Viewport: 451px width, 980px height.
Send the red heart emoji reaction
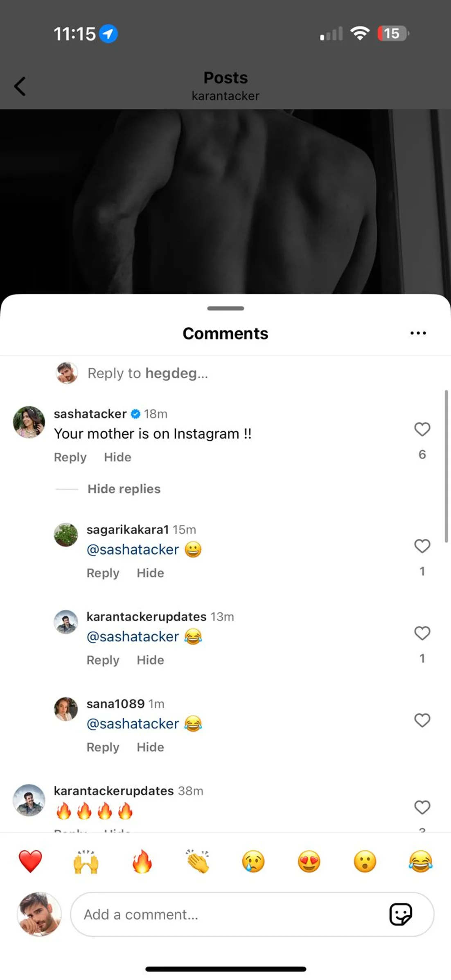30,861
